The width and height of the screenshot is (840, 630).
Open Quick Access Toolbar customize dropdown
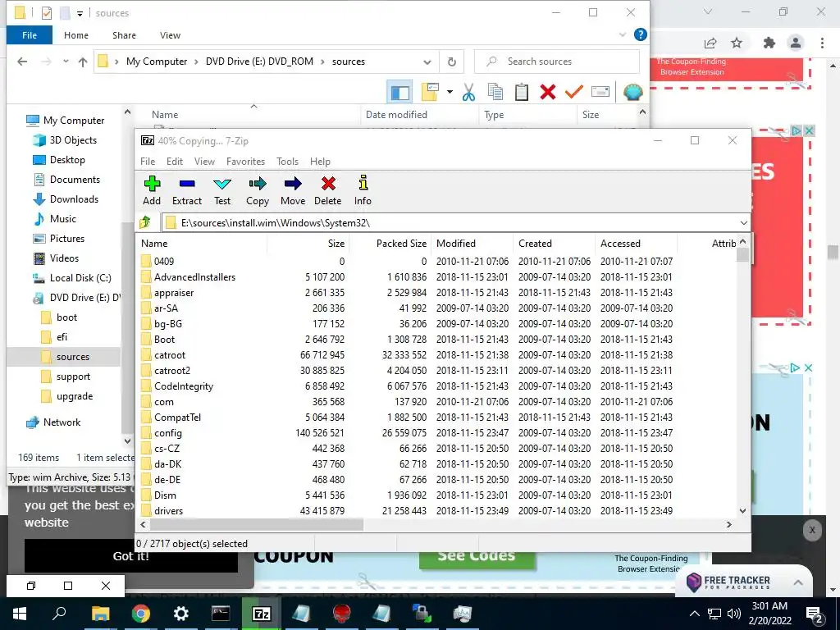(80, 13)
